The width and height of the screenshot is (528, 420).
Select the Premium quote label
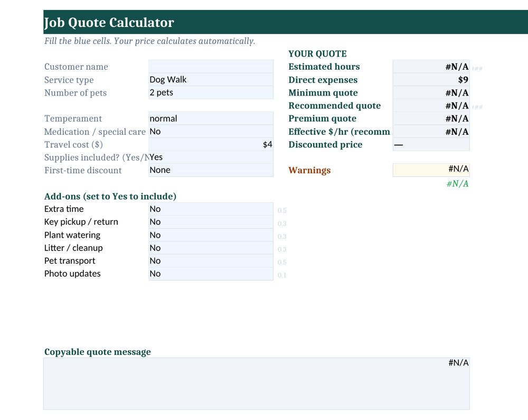322,118
